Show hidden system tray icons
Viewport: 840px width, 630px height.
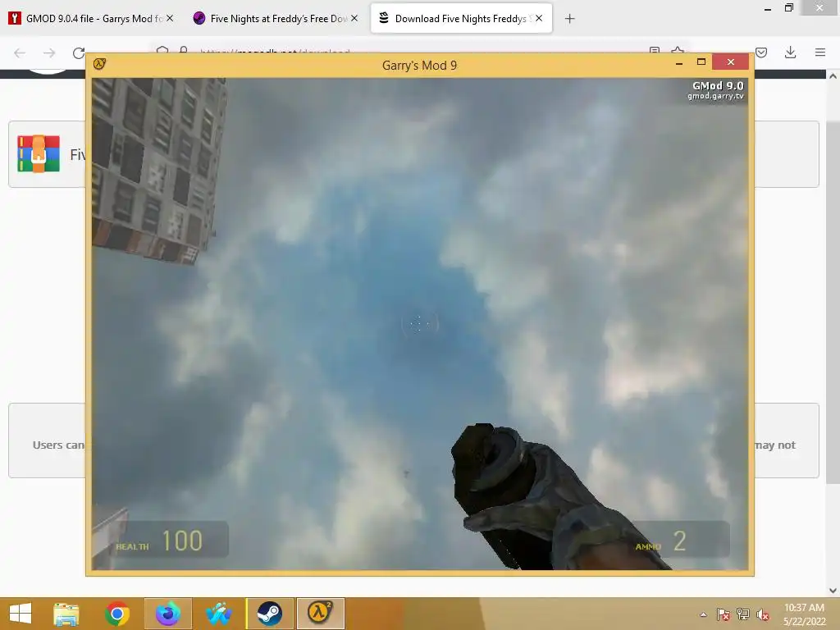coord(703,614)
